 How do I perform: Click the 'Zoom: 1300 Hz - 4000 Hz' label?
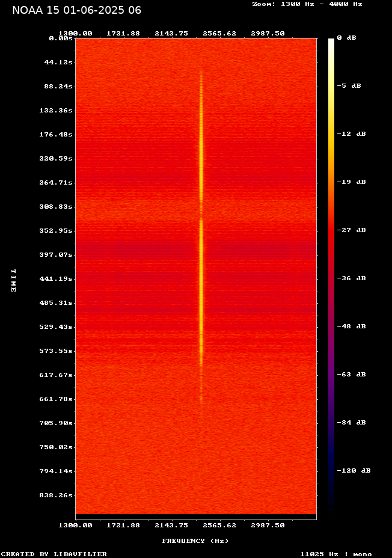coord(307,4)
